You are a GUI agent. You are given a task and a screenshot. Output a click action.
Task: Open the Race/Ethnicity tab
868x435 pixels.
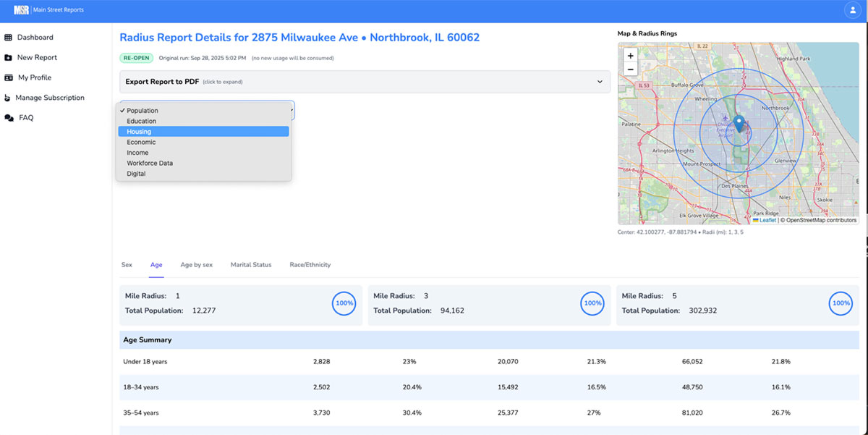pyautogui.click(x=310, y=265)
